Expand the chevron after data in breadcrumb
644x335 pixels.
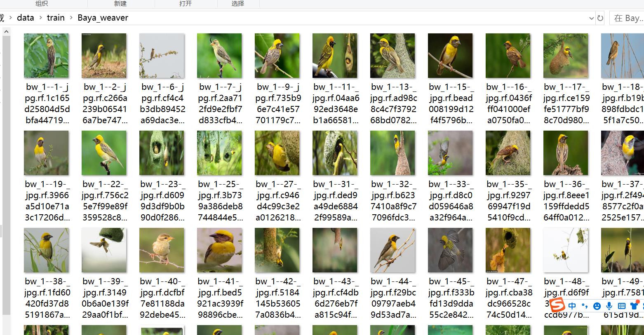[x=40, y=18]
